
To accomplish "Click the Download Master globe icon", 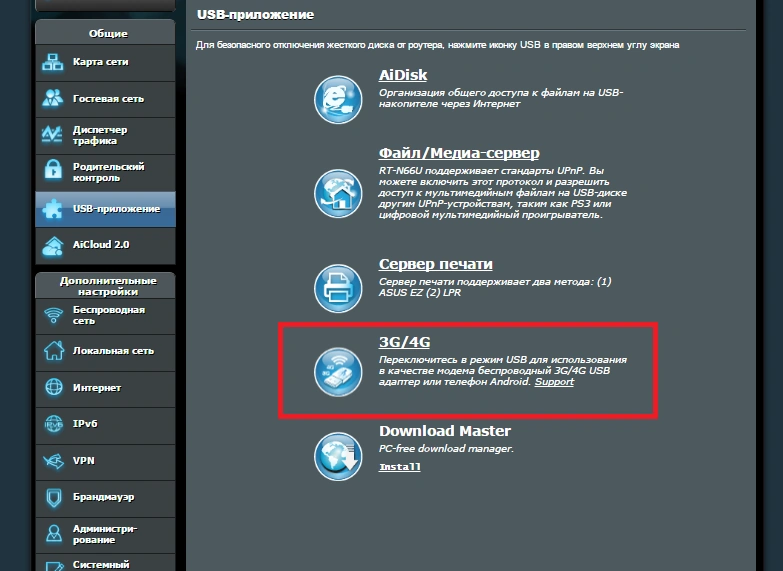I will 338,456.
